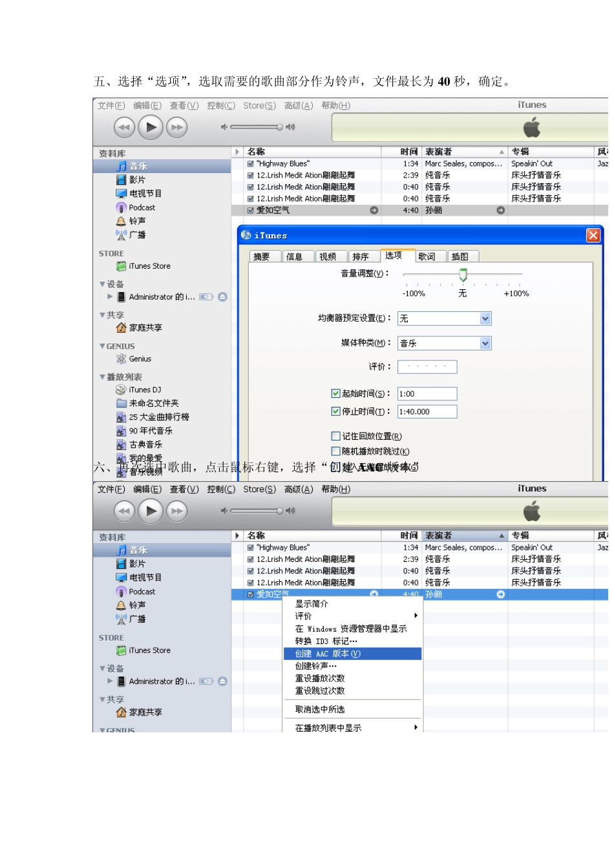The image size is (614, 868).
Task: Open Genius in the upper window sidebar
Action: pos(134,358)
